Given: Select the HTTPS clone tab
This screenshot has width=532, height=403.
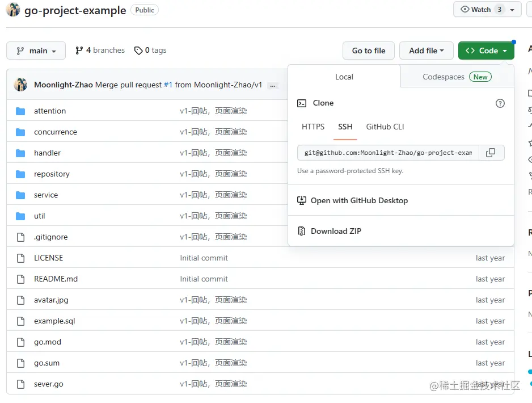Looking at the screenshot, I should pos(313,127).
